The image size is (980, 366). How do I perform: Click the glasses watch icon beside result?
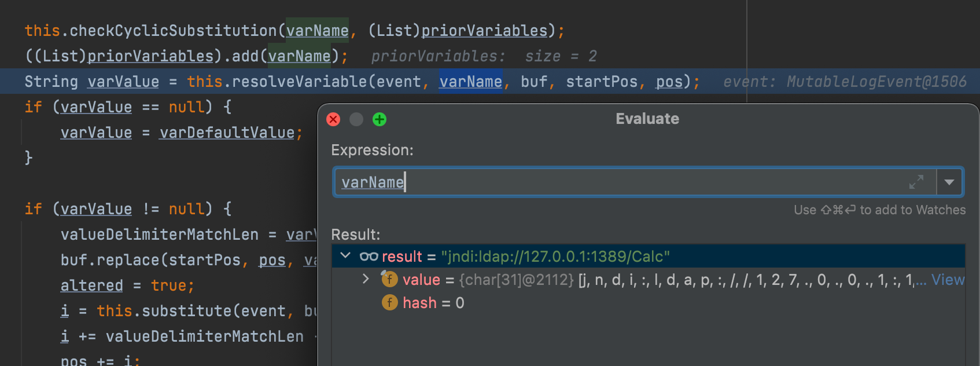(369, 257)
